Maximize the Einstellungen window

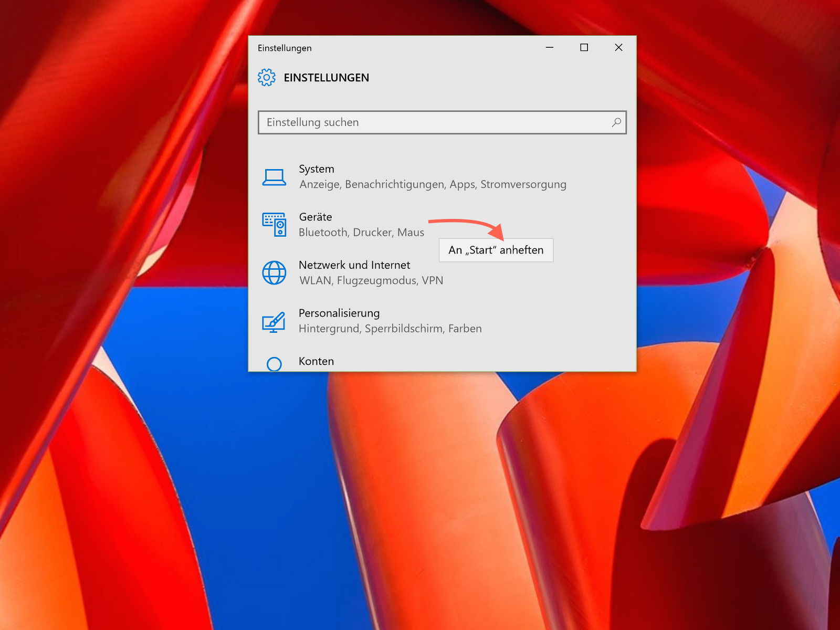click(584, 47)
